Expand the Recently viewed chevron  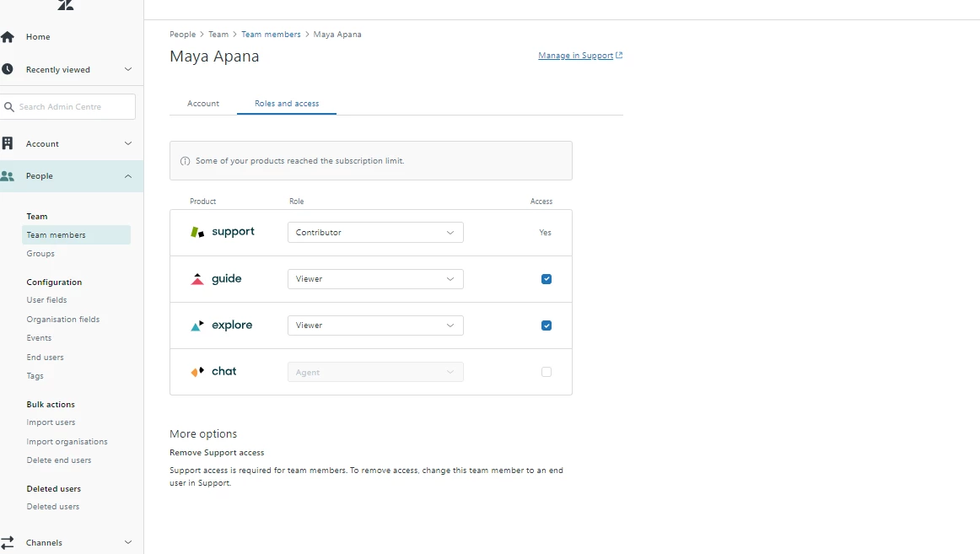128,69
